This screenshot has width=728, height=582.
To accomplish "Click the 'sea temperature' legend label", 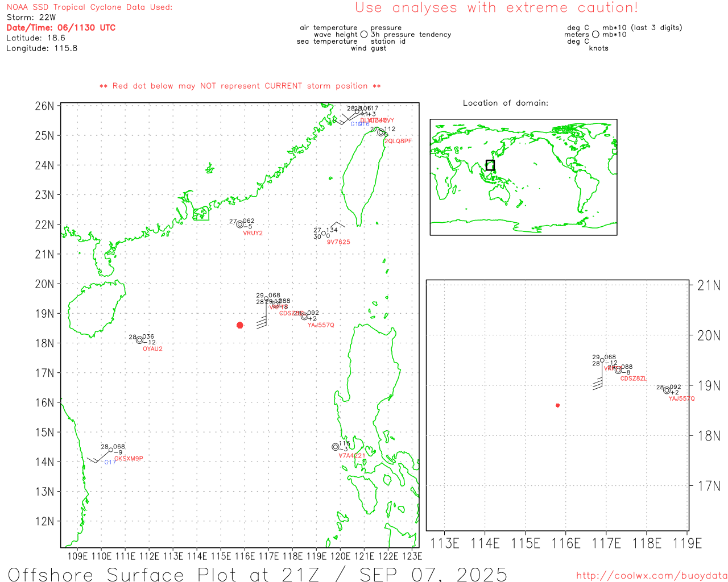I will 327,41.
